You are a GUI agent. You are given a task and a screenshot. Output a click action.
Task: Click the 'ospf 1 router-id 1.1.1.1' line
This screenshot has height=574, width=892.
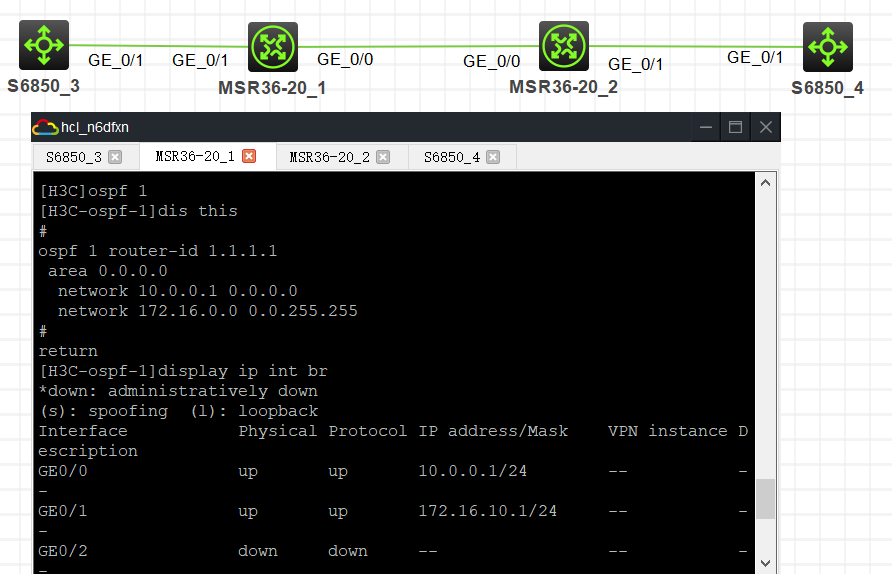(158, 251)
